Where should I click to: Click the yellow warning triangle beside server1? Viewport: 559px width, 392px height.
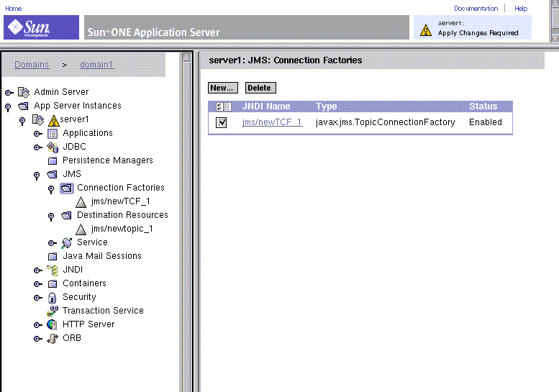53,121
